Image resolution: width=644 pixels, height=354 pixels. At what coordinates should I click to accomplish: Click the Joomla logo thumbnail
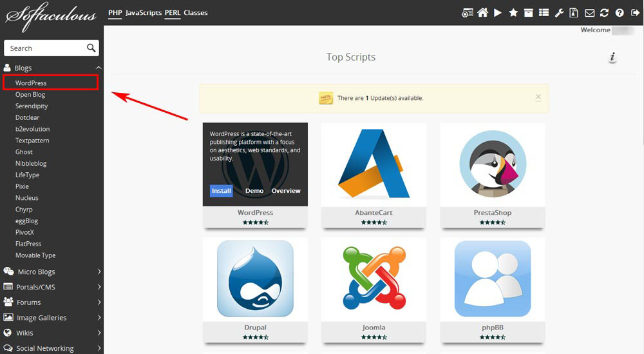coord(374,279)
